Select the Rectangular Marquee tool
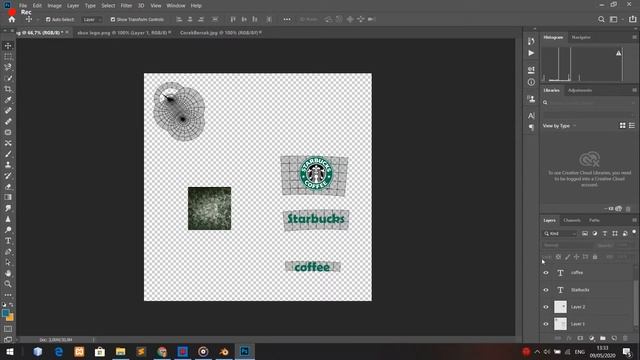Image resolution: width=640 pixels, height=360 pixels. pos(8,56)
